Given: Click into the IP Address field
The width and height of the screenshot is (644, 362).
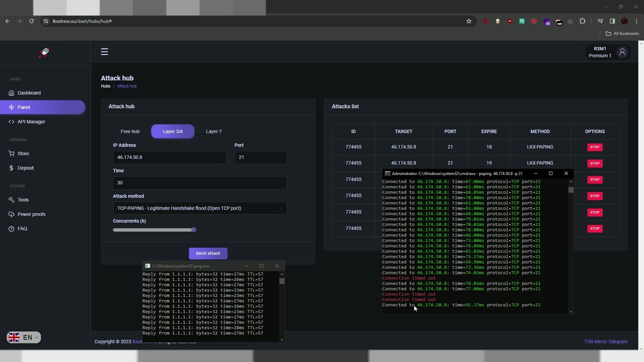Looking at the screenshot, I should (x=170, y=157).
